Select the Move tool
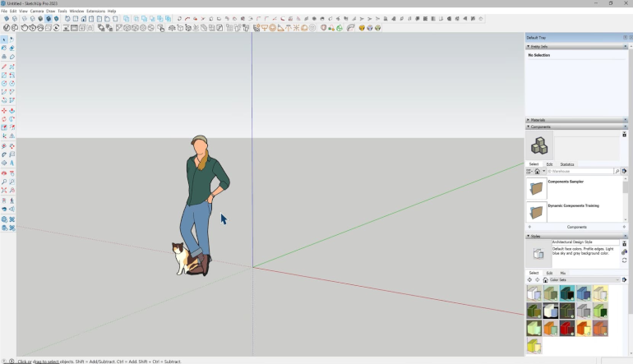 pyautogui.click(x=4, y=111)
